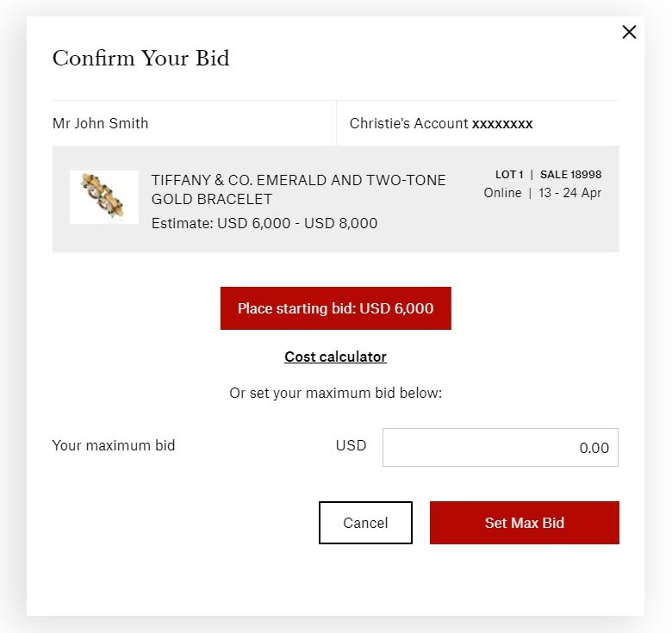The width and height of the screenshot is (672, 633).
Task: Click the 13 - 24 Apr date range
Action: pos(569,193)
